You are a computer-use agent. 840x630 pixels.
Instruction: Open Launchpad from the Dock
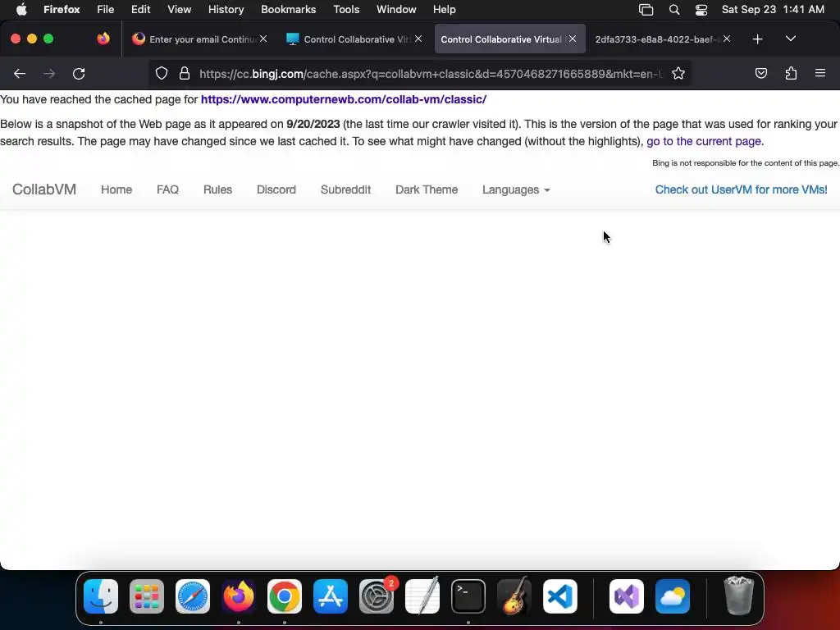pyautogui.click(x=147, y=596)
